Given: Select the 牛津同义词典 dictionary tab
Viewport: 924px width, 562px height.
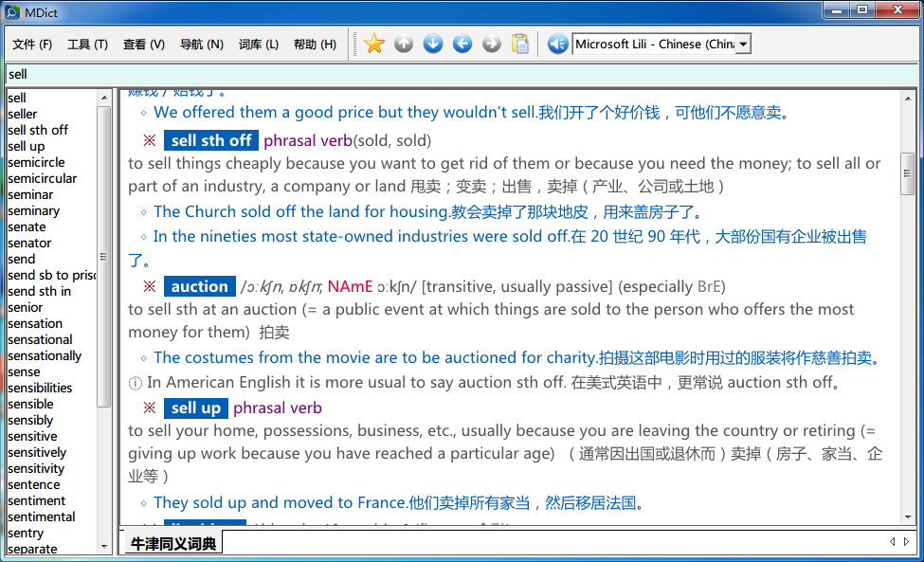Looking at the screenshot, I should pos(173,543).
